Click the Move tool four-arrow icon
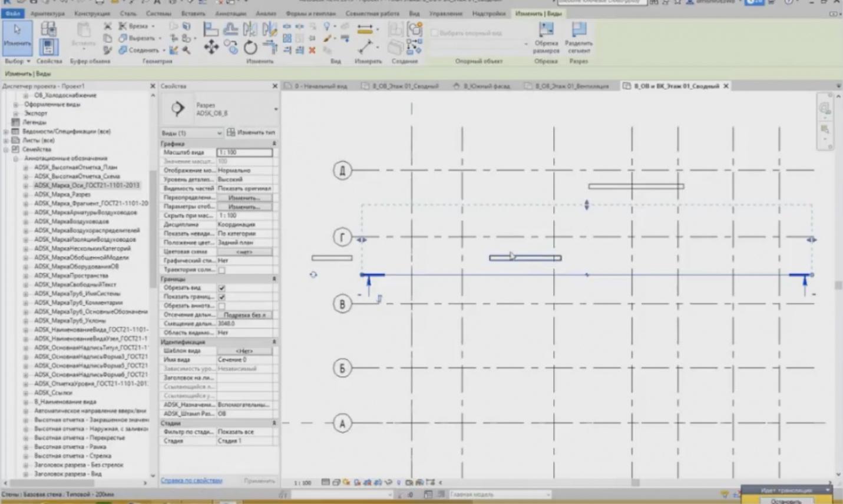 [211, 47]
